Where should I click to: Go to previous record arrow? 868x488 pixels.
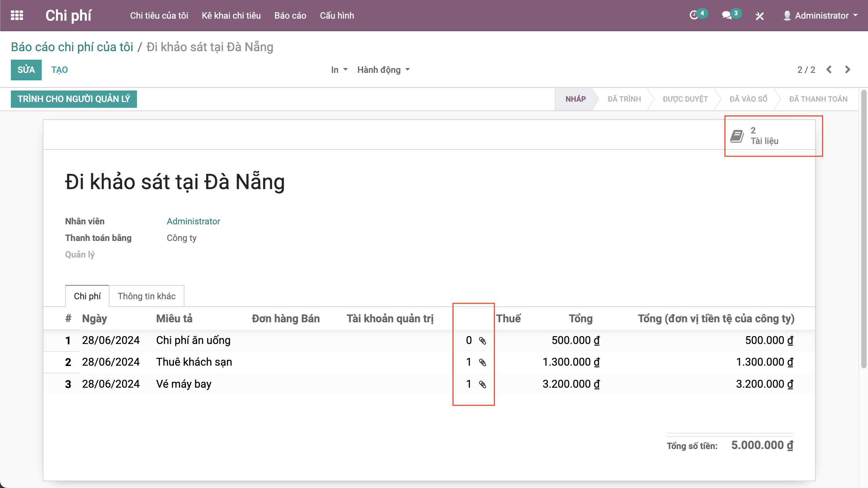829,69
